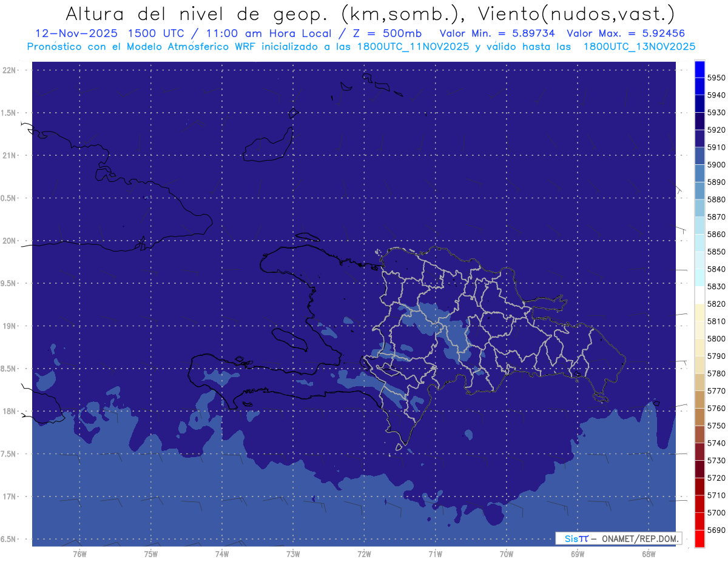Click the '5840' legend value
Image resolution: width=728 pixels, height=562 pixels.
point(716,269)
